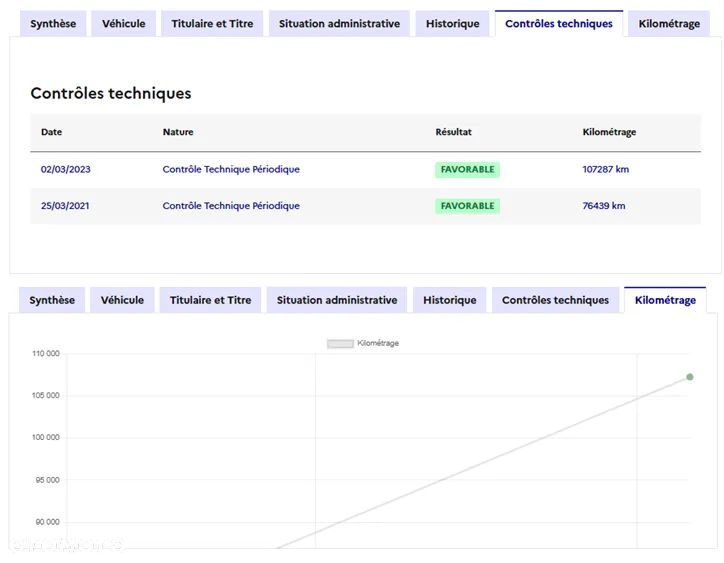This screenshot has width=724, height=563.
Task: Select the Kilométrage tab above the table
Action: pos(669,24)
